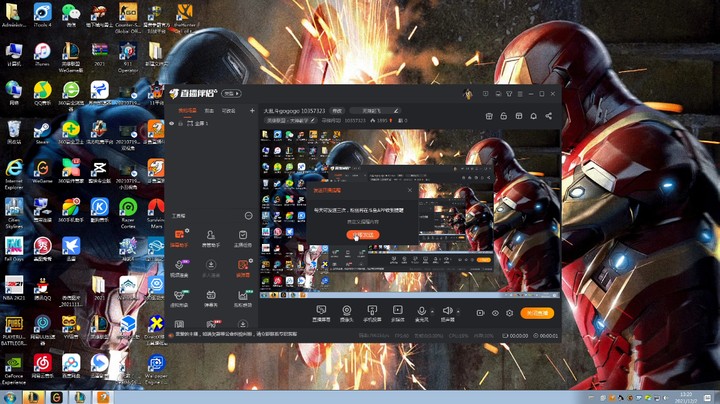Open the room manager assistant person icon
Image resolution: width=720 pixels, height=404 pixels.
(x=211, y=238)
